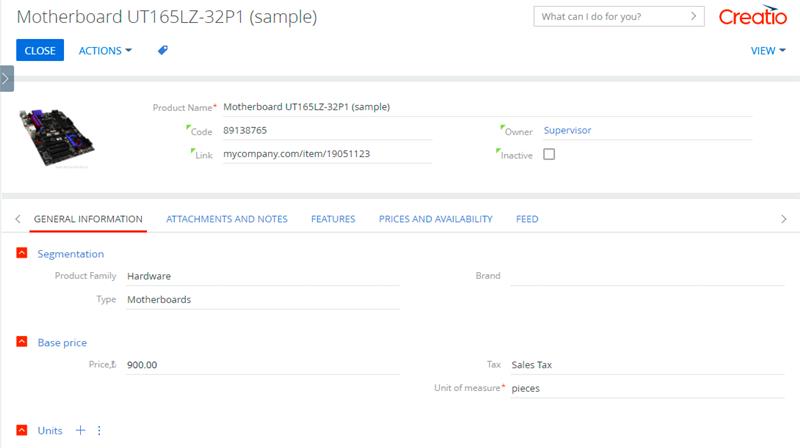Switch to General Information tab
800x448 pixels.
(88, 219)
